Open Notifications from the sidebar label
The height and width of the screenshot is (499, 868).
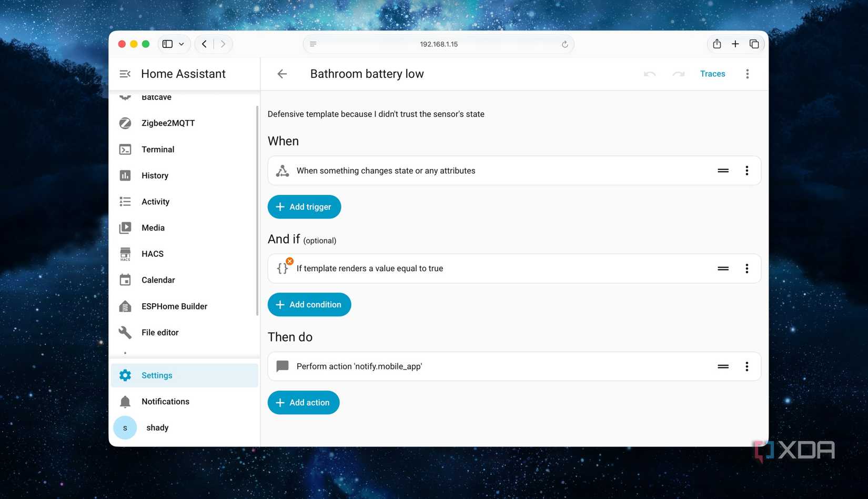pos(165,402)
